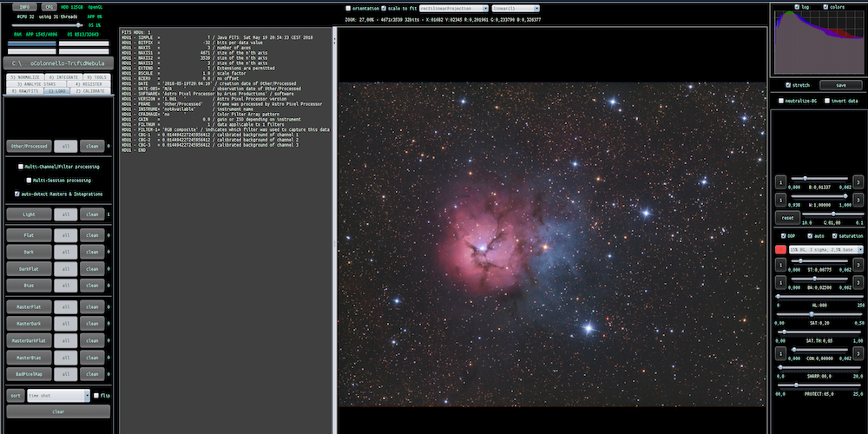Viewport: 868px width, 434px height.
Task: Click the right step button of the W slider
Action: click(x=857, y=200)
